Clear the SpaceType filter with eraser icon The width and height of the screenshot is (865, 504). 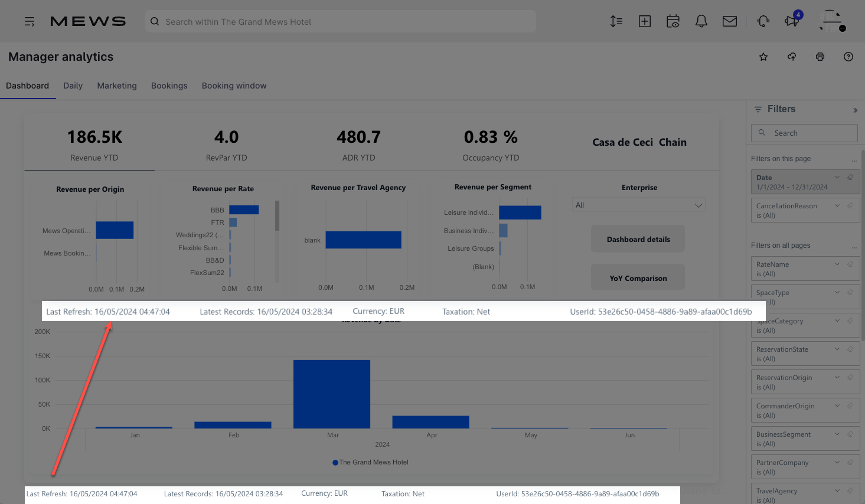click(850, 292)
